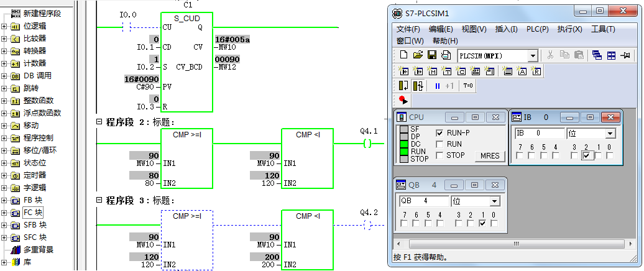Screen dimensions: 644x271
Task: Select Continuous Scan mode icon
Action: (x=418, y=86)
